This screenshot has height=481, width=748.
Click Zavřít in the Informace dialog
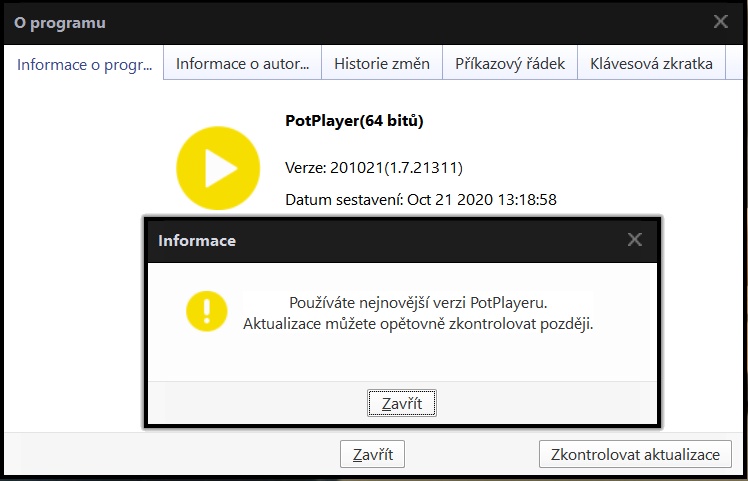pyautogui.click(x=402, y=403)
